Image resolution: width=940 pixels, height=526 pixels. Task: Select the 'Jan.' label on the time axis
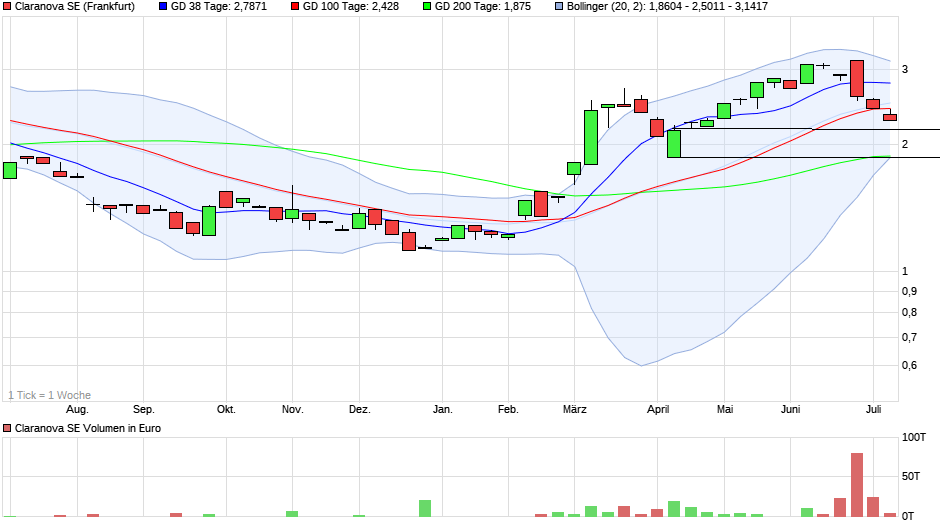point(442,410)
